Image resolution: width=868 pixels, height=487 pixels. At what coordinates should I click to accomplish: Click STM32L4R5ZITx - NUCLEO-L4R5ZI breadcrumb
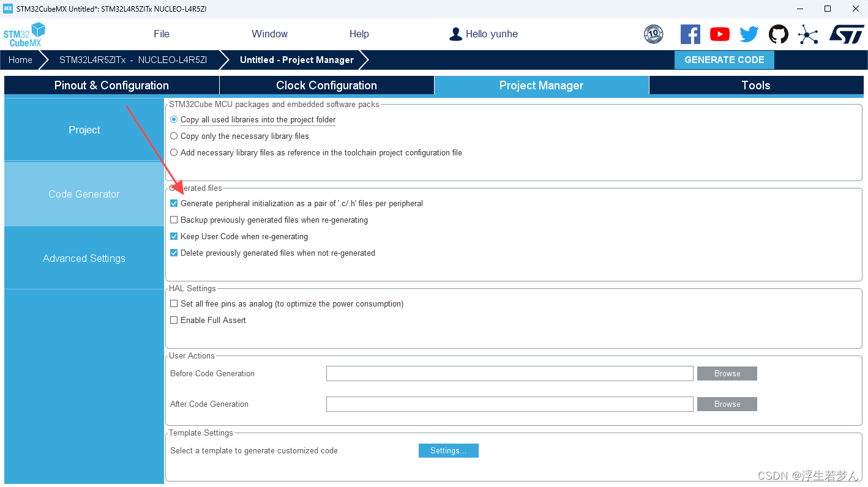coord(133,60)
